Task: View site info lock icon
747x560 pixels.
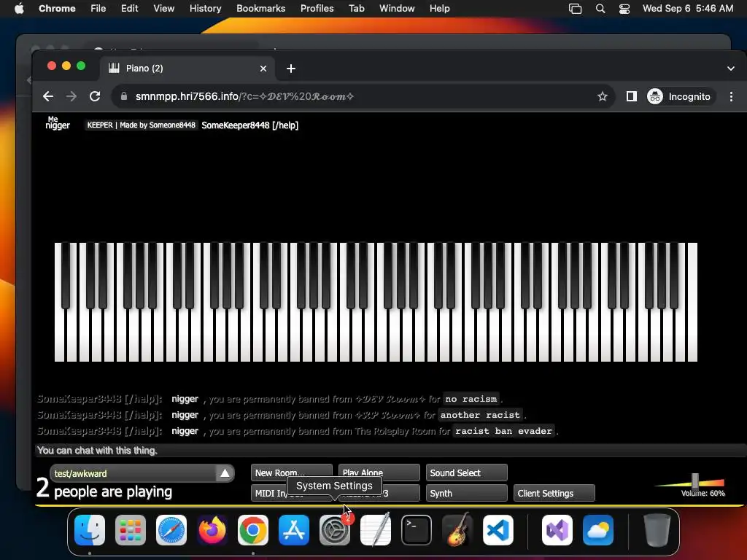Action: coord(124,96)
